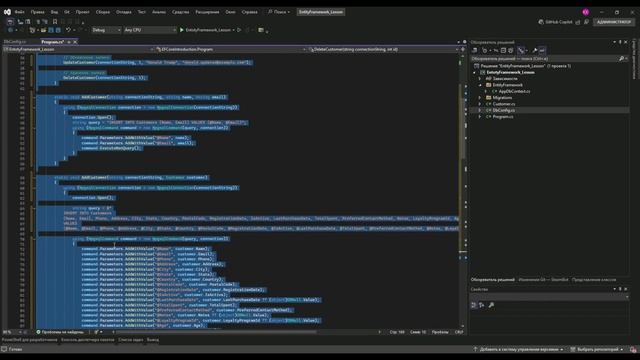Select AppDbContext.cs in Solution Explorer
This screenshot has width=640, height=360.
pos(514,91)
